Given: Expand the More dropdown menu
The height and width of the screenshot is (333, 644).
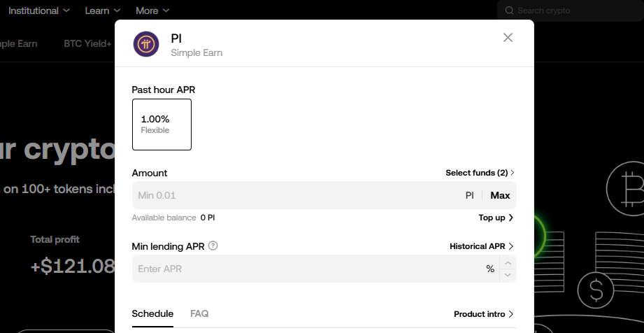Looking at the screenshot, I should pos(152,10).
